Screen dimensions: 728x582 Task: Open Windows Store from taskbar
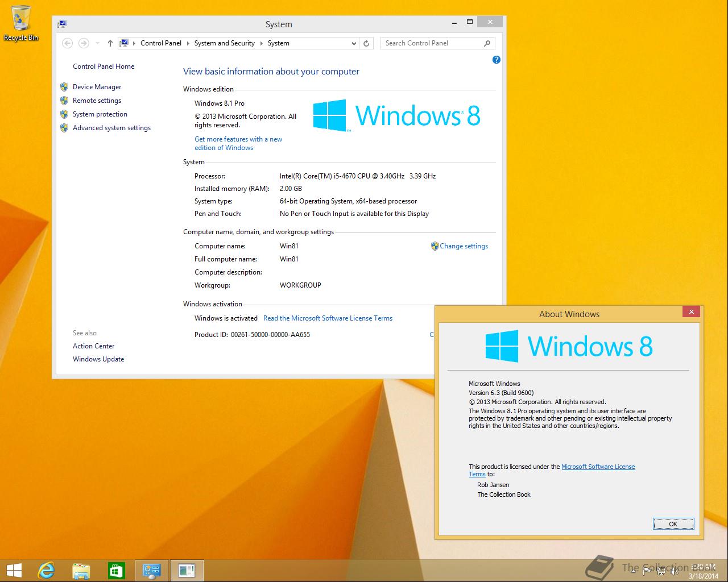(117, 571)
